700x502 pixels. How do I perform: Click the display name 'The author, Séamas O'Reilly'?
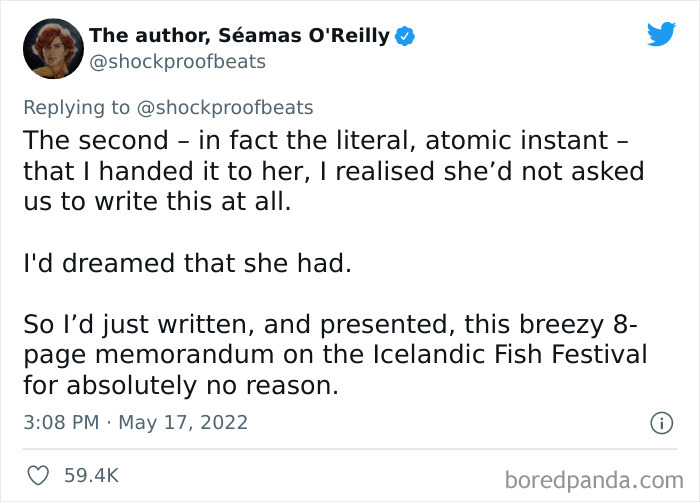239,36
